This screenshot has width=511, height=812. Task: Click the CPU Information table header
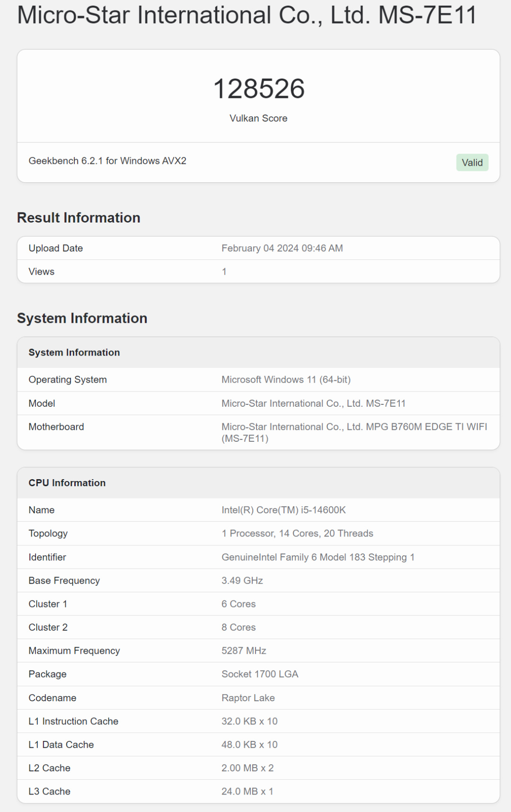[x=67, y=483]
